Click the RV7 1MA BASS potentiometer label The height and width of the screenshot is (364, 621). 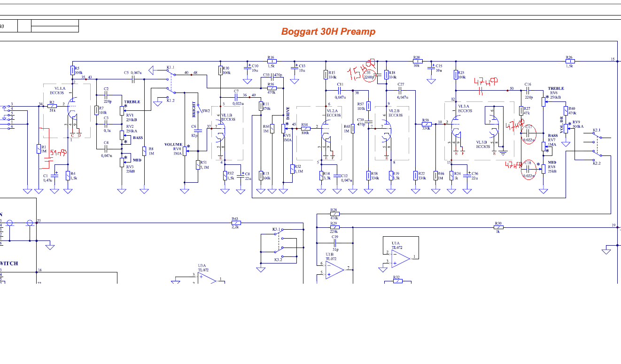[552, 140]
